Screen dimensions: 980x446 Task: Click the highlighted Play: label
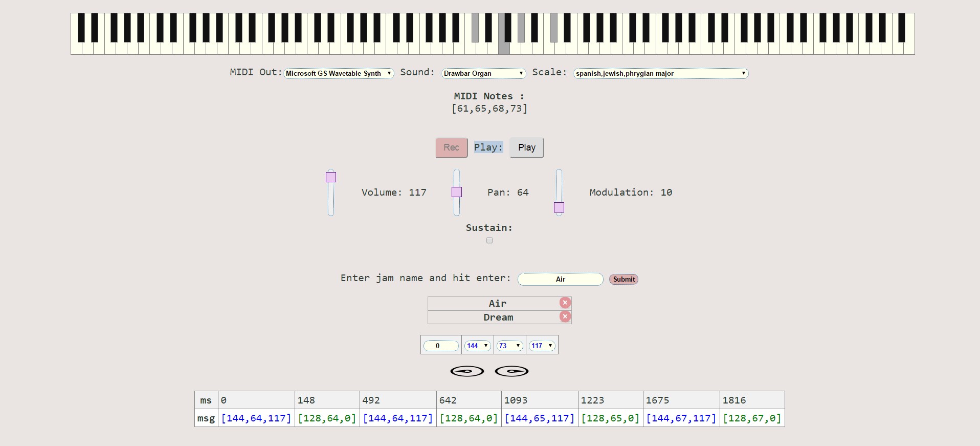click(488, 147)
